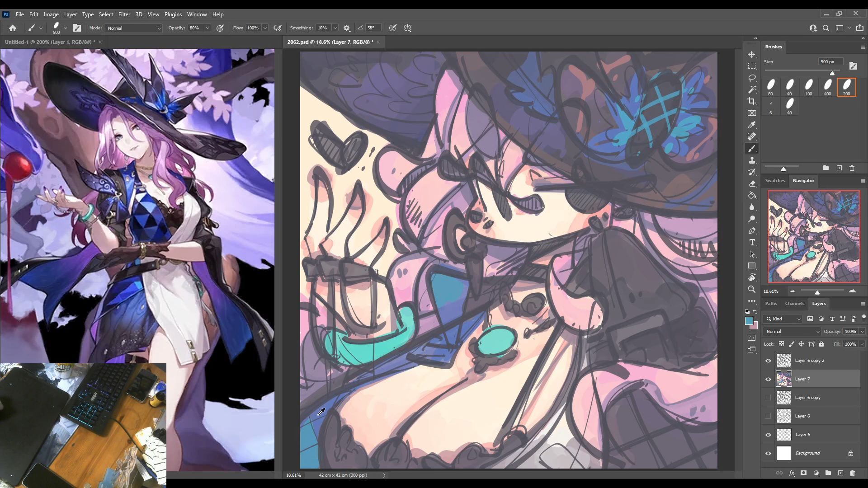The height and width of the screenshot is (488, 868).
Task: Toggle pressure for opacity
Action: pos(220,28)
